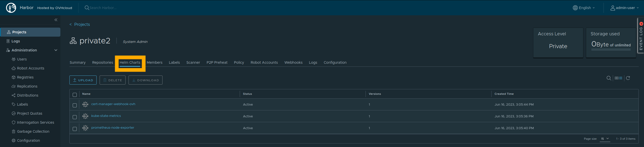This screenshot has height=147, width=644.
Task: Click the DELETE button
Action: 112,80
